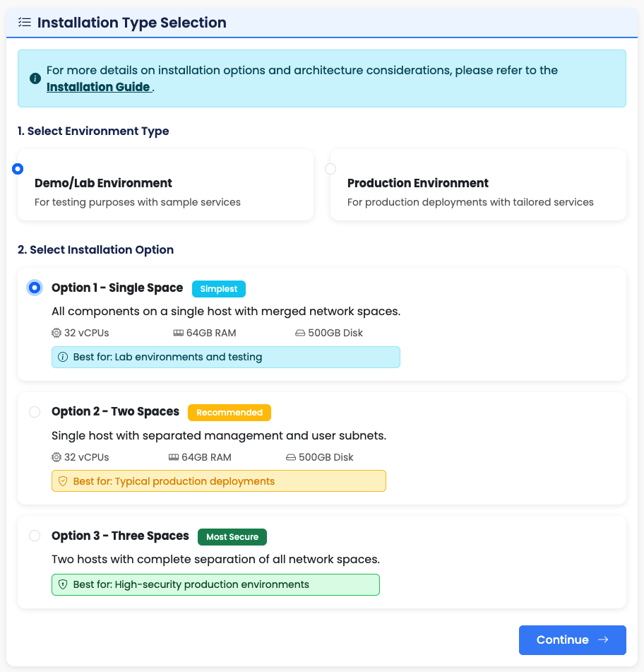
Task: Click the disk icon beside 500GB in Option 1
Action: point(300,333)
